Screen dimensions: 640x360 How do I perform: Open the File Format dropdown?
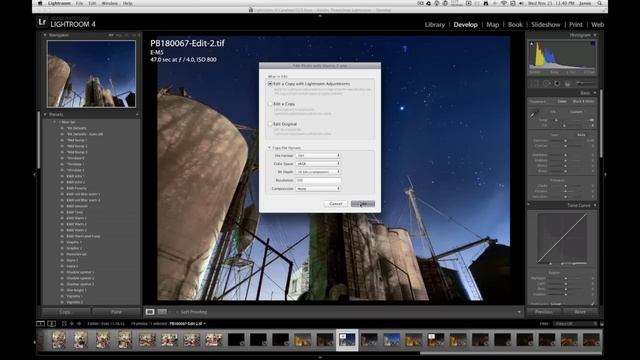tap(318, 156)
